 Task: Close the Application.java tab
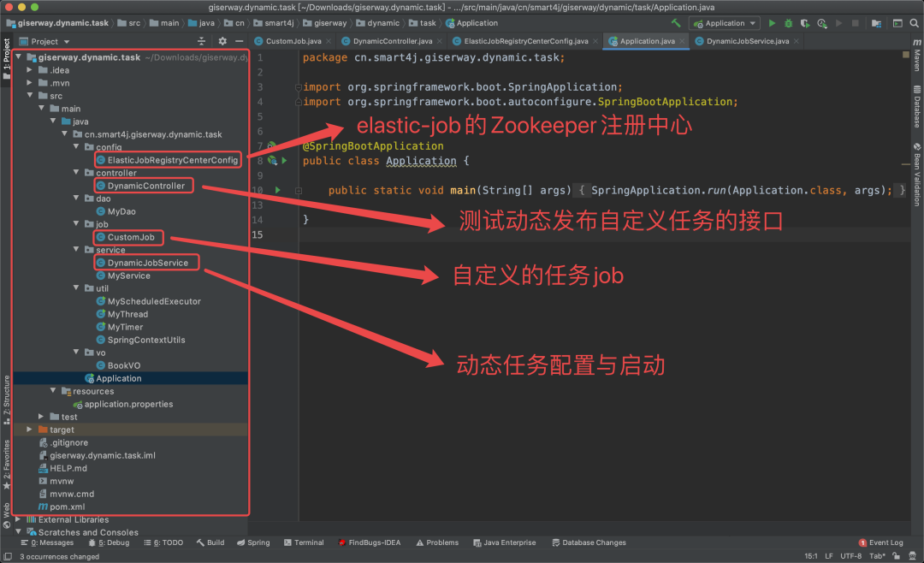click(682, 41)
